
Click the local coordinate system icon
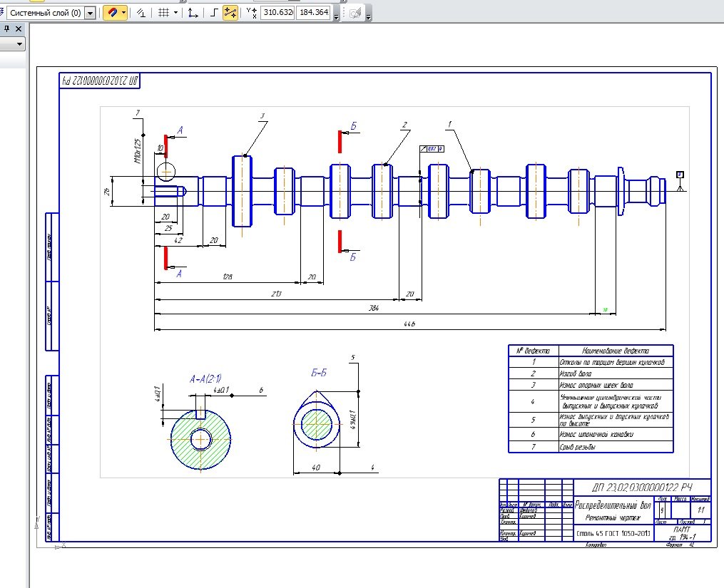(193, 13)
